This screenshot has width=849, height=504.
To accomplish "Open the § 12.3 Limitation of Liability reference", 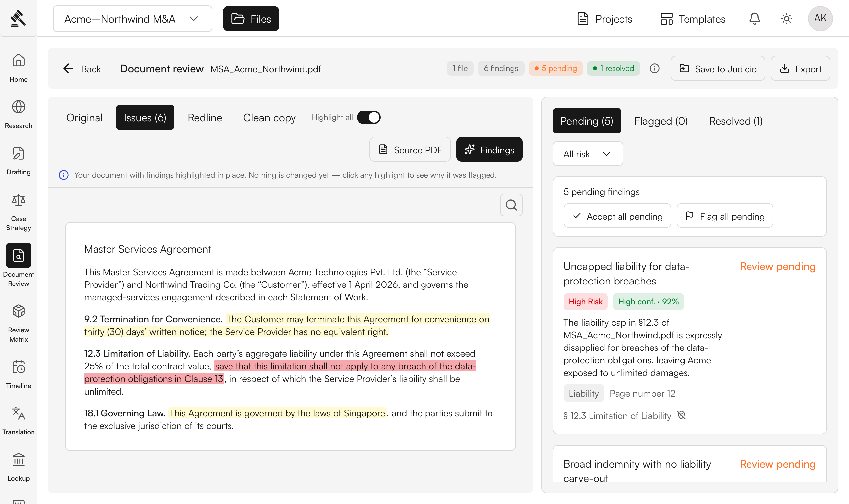I will 617,416.
